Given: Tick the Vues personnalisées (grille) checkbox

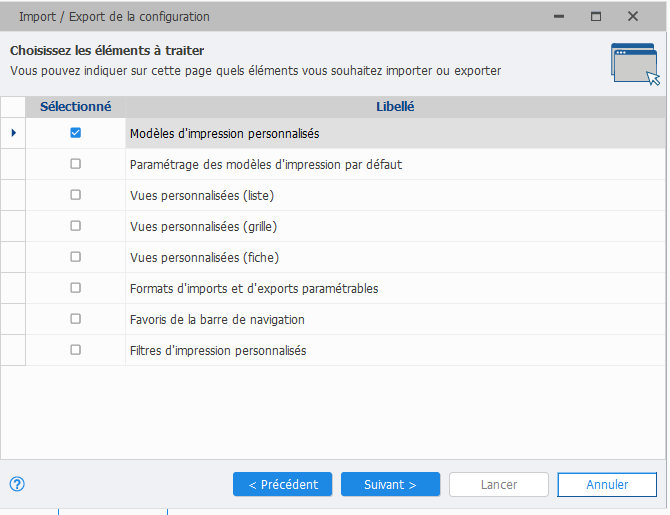Looking at the screenshot, I should click(76, 226).
